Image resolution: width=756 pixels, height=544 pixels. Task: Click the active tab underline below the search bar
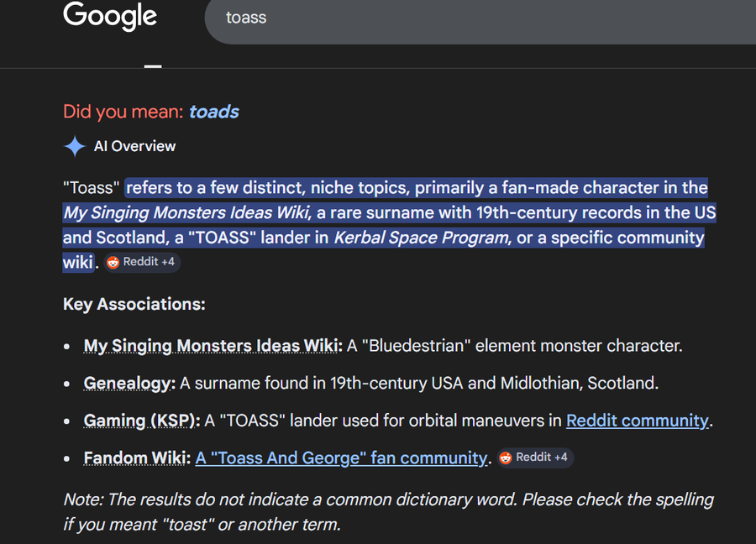click(x=152, y=65)
